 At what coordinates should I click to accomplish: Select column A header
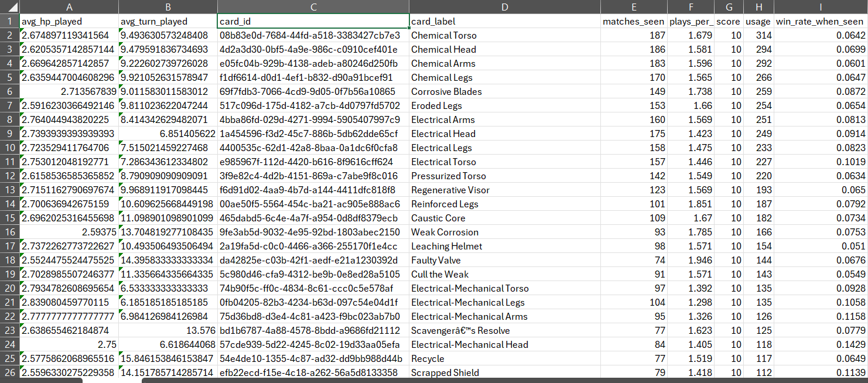point(69,7)
